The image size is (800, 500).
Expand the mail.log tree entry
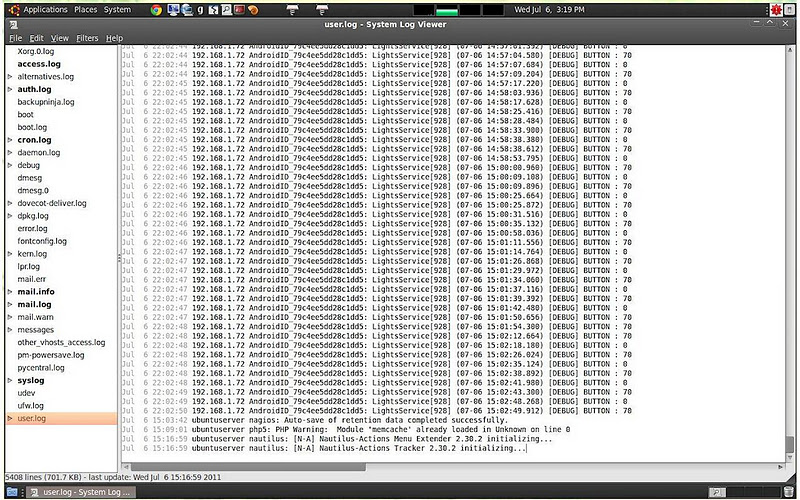pyautogui.click(x=10, y=305)
